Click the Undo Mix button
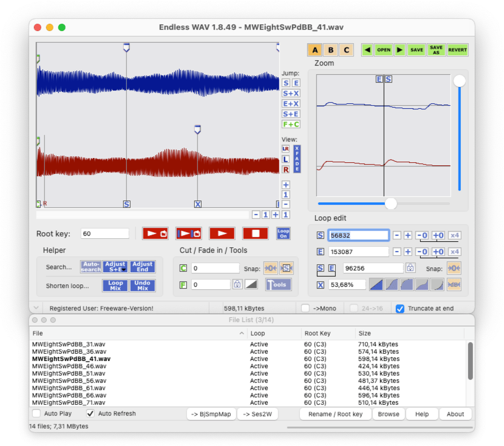Screen dimensions: 504x446 (x=143, y=286)
